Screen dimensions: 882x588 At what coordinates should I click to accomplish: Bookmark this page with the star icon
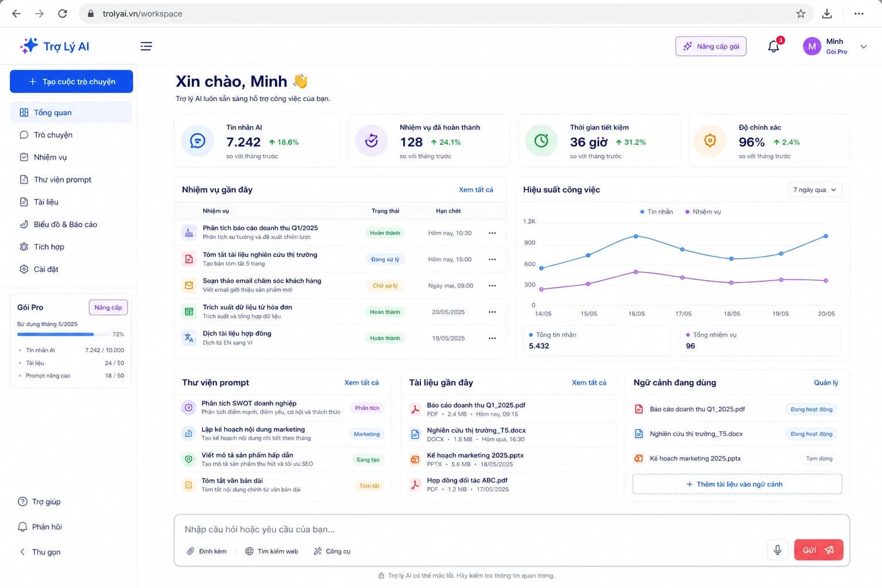pos(800,14)
